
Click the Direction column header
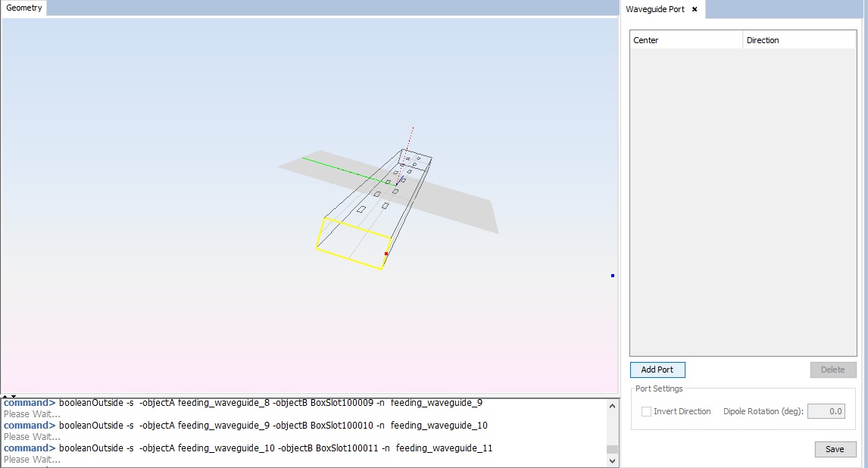799,40
